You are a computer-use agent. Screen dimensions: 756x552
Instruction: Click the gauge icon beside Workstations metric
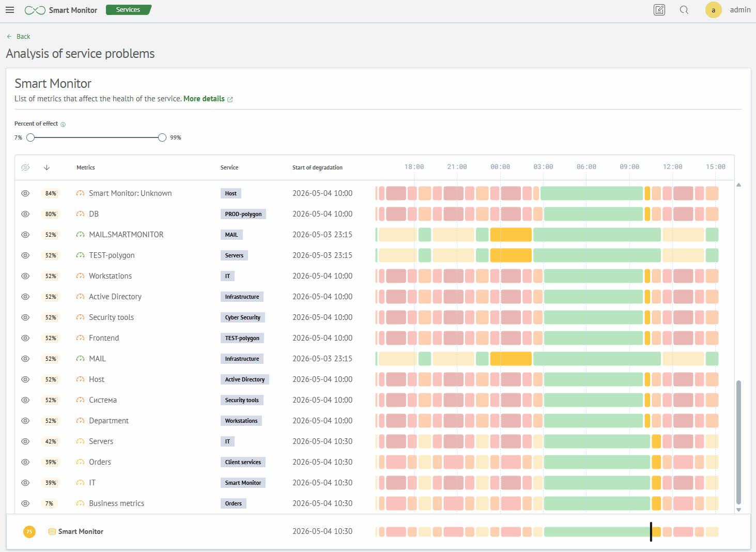click(80, 276)
